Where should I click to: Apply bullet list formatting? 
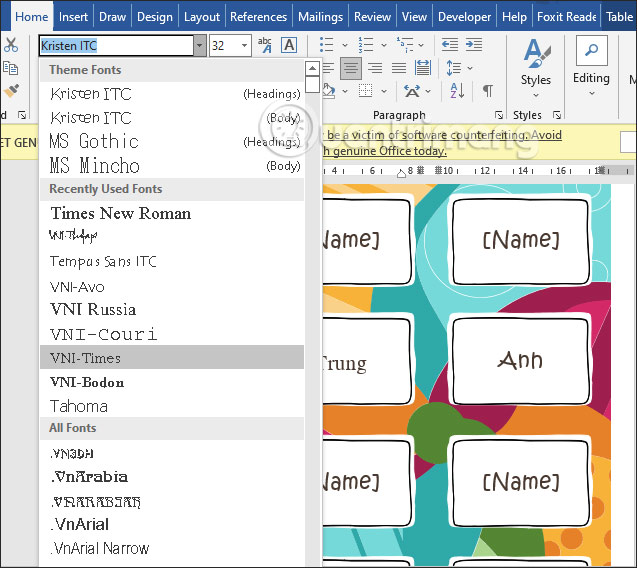327,45
